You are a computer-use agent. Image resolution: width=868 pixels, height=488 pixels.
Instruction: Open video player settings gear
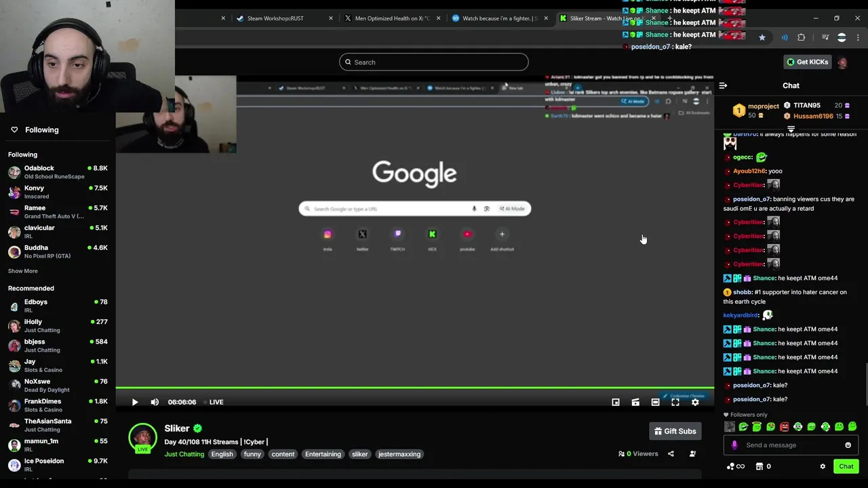pyautogui.click(x=695, y=402)
